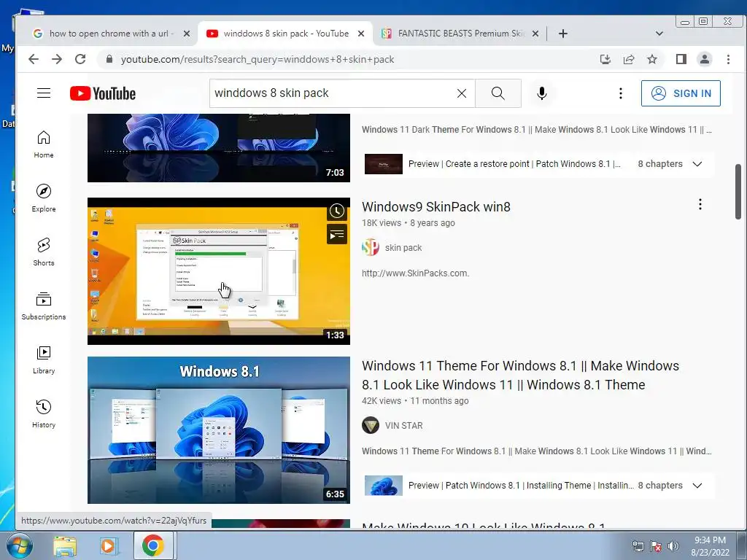
Task: Open VIN STAR channel name link
Action: click(403, 425)
